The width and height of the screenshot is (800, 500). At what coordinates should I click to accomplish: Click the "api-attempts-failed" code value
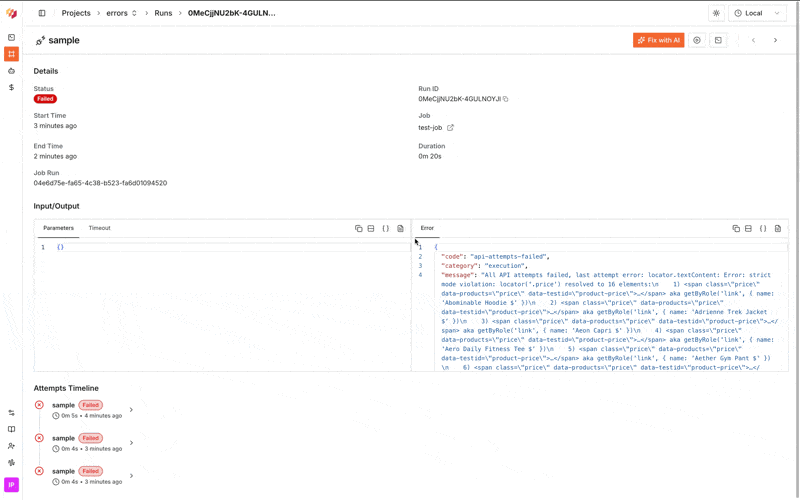(x=510, y=257)
